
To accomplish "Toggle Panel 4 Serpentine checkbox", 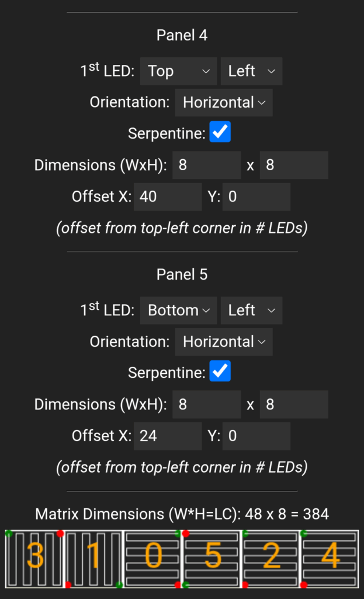I will coord(220,132).
